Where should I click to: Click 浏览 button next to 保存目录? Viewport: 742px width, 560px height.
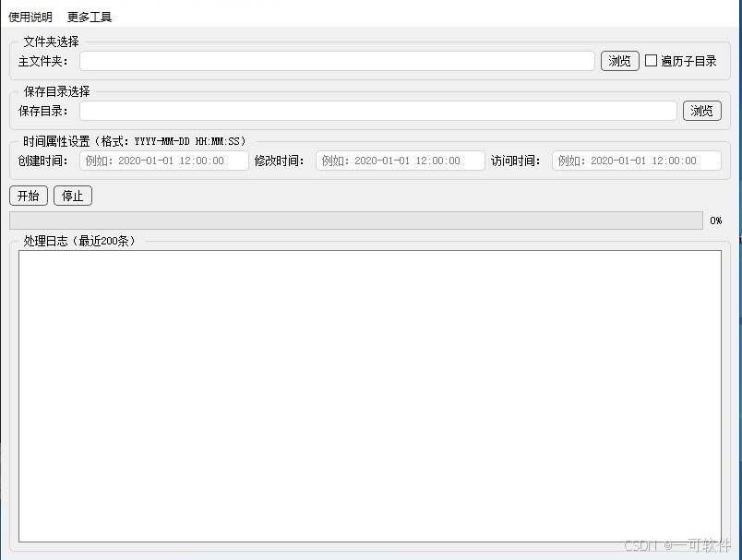[701, 111]
